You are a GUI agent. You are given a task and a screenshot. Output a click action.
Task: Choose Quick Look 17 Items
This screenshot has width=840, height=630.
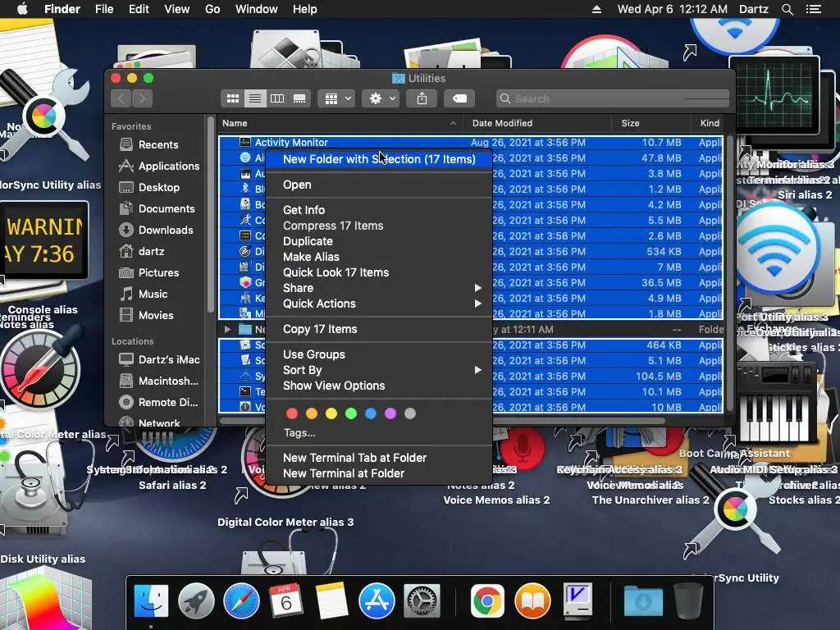pyautogui.click(x=379, y=272)
